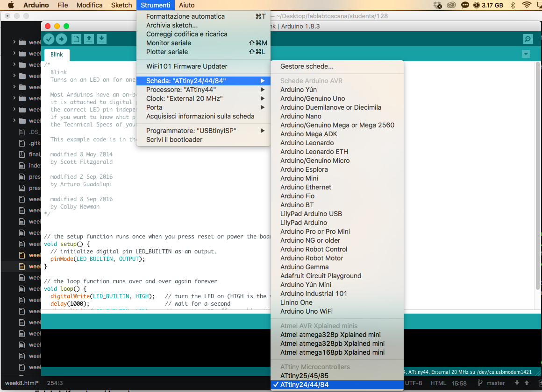Select the checked ATtiny24/44/84 board
Image resolution: width=542 pixels, height=392 pixels.
pyautogui.click(x=337, y=385)
